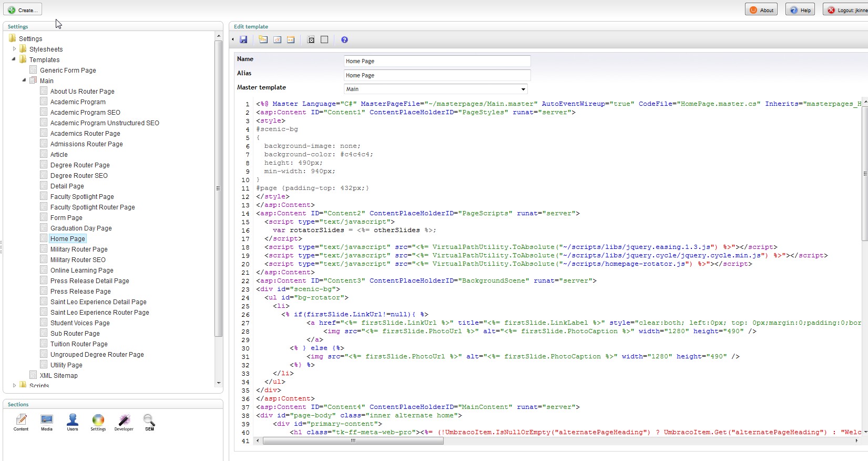Open the Users section
The image size is (868, 461).
click(x=73, y=422)
